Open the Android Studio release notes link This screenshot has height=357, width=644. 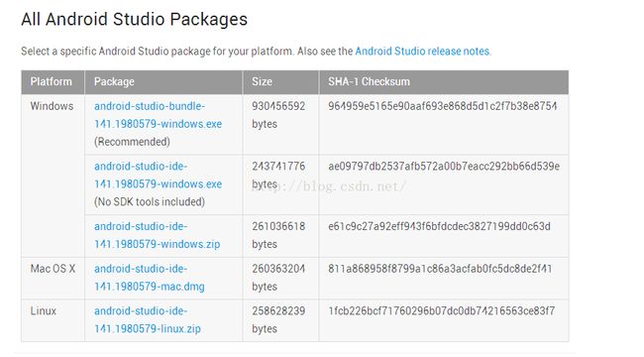point(423,52)
